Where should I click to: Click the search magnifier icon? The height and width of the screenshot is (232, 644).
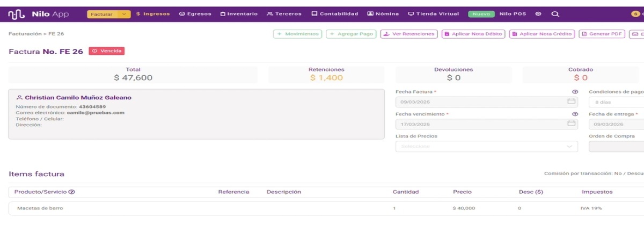[555, 14]
